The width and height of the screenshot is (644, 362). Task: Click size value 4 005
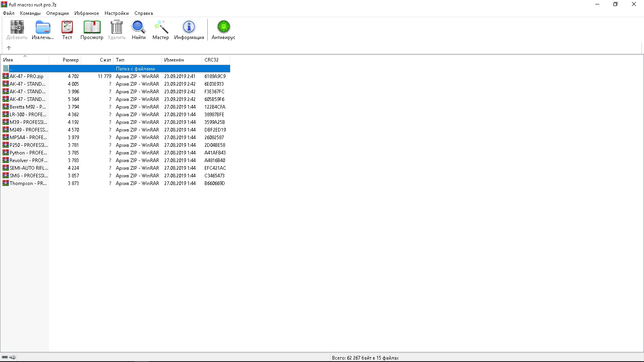[73, 84]
